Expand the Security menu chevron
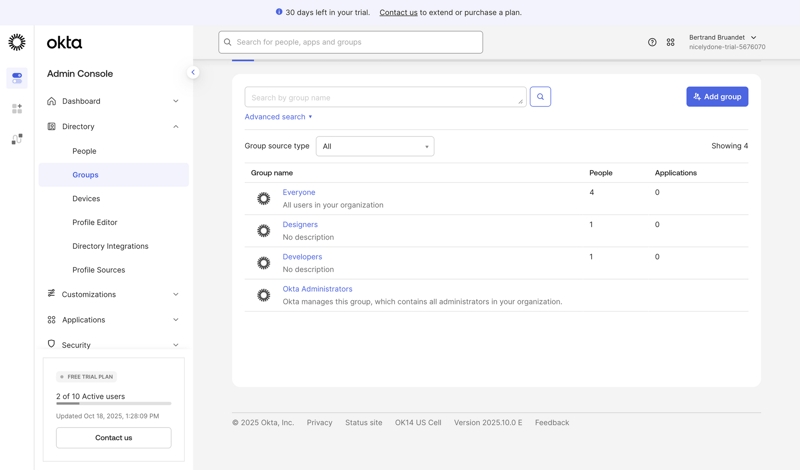This screenshot has width=800, height=470. 176,345
